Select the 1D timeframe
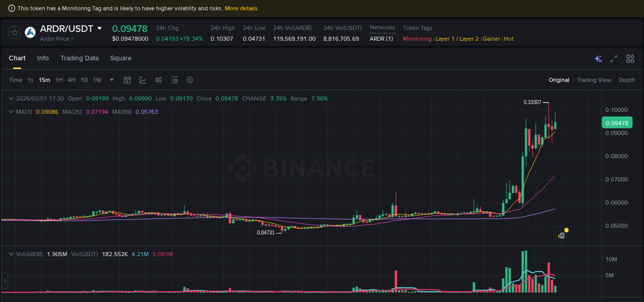Screen dimensions: 644x302 [x=84, y=80]
